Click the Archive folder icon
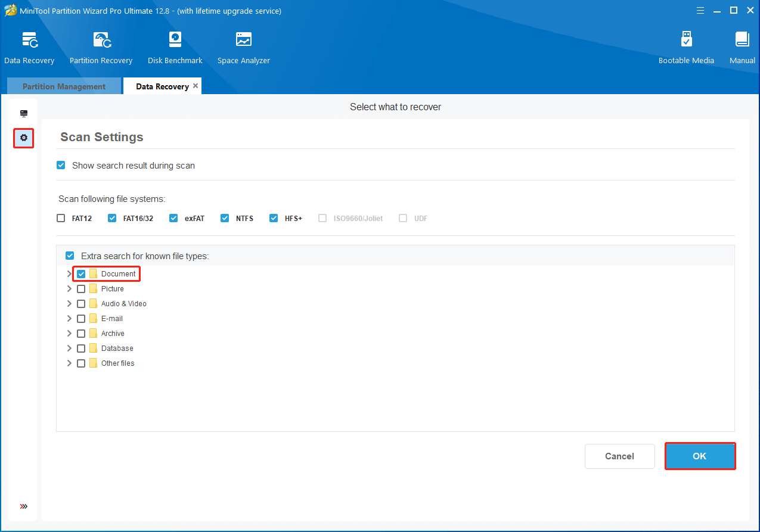Screen dimensions: 760x532 pos(93,334)
